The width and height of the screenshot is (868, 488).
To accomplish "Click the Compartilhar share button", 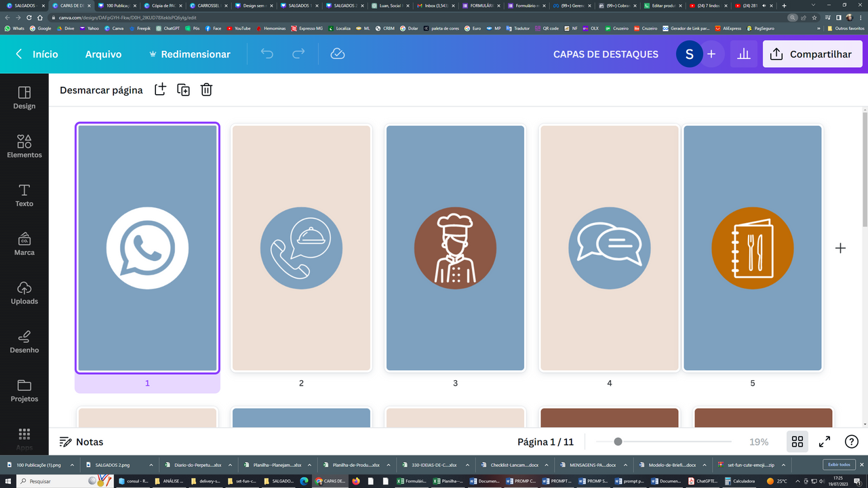I will 812,54.
